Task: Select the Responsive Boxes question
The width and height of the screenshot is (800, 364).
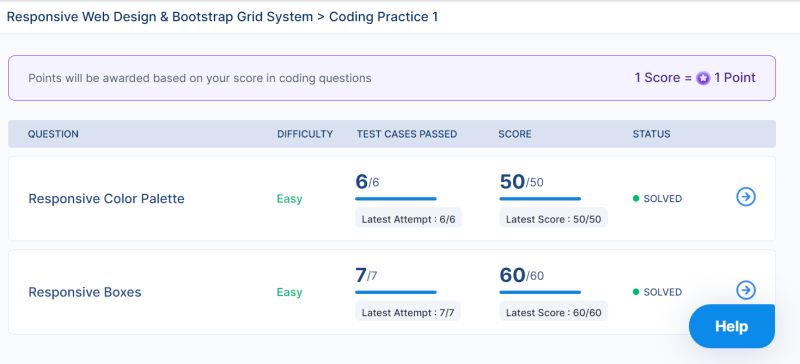Action: point(85,292)
